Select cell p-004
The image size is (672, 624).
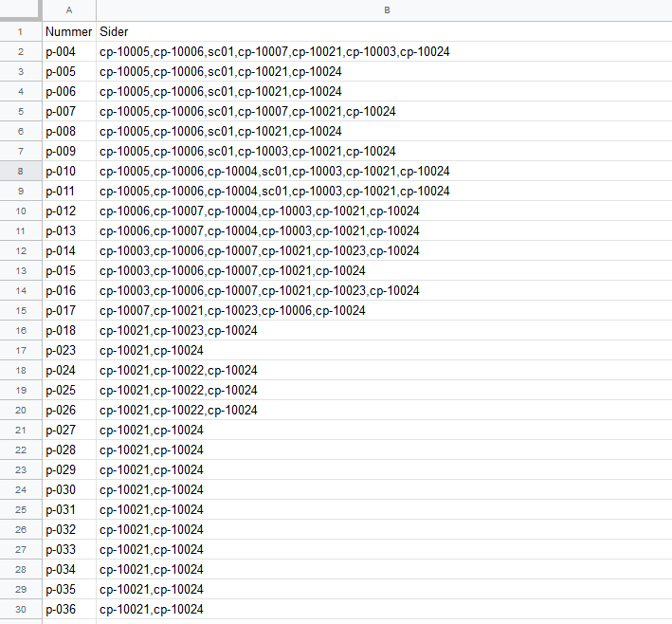point(69,51)
